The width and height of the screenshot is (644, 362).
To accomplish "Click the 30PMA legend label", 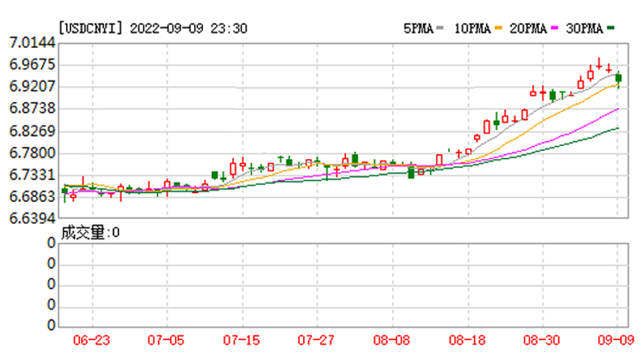I will click(x=585, y=28).
